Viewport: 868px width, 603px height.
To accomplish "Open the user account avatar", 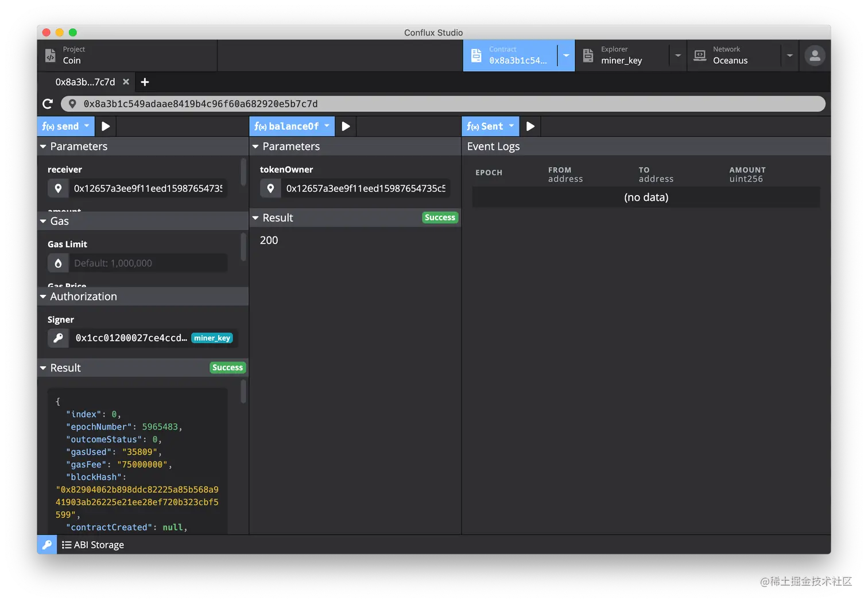I will (815, 55).
